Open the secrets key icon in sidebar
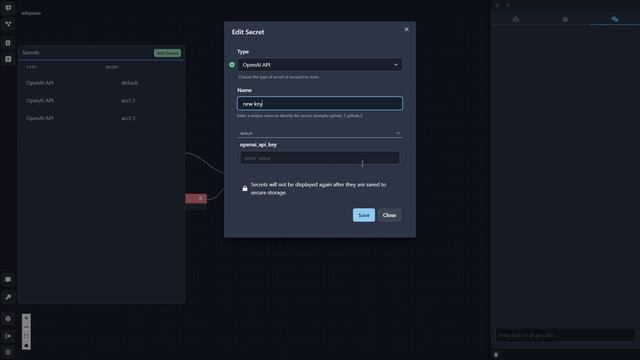Viewport: 640px width, 360px height. [x=8, y=297]
